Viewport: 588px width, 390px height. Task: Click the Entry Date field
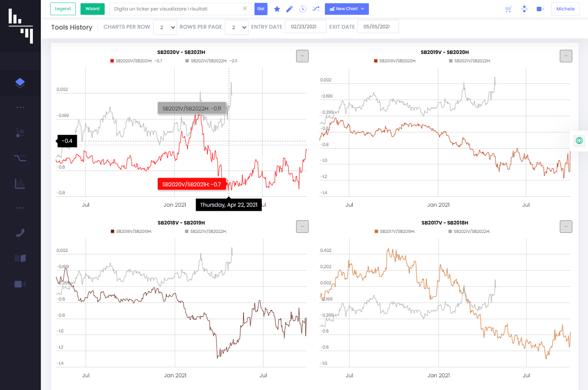tap(306, 27)
